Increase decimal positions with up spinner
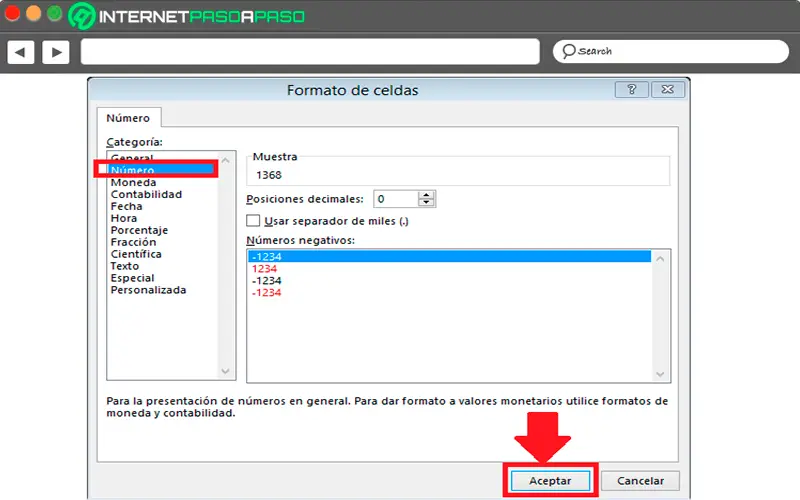800x500 pixels. coord(426,195)
